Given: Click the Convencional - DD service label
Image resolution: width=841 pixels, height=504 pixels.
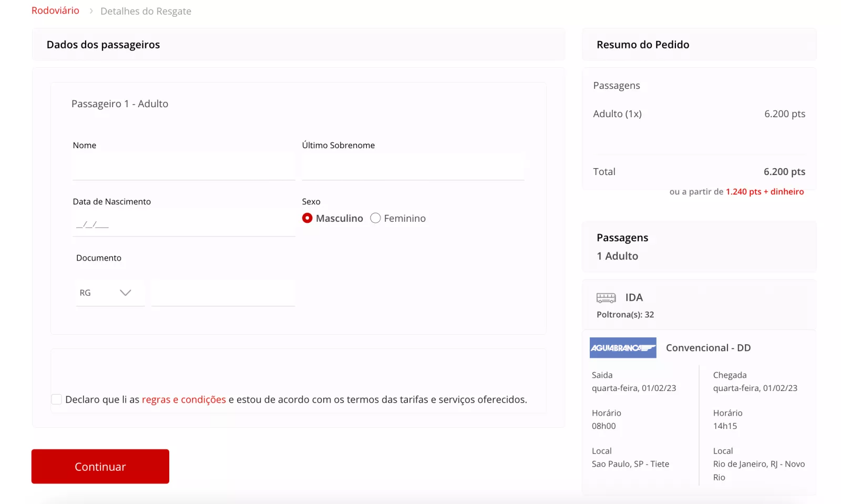Looking at the screenshot, I should tap(708, 348).
